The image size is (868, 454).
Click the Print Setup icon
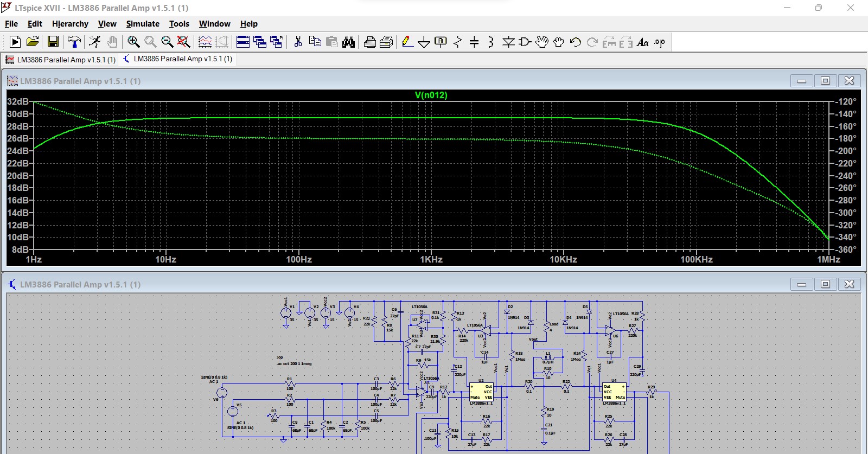click(370, 42)
